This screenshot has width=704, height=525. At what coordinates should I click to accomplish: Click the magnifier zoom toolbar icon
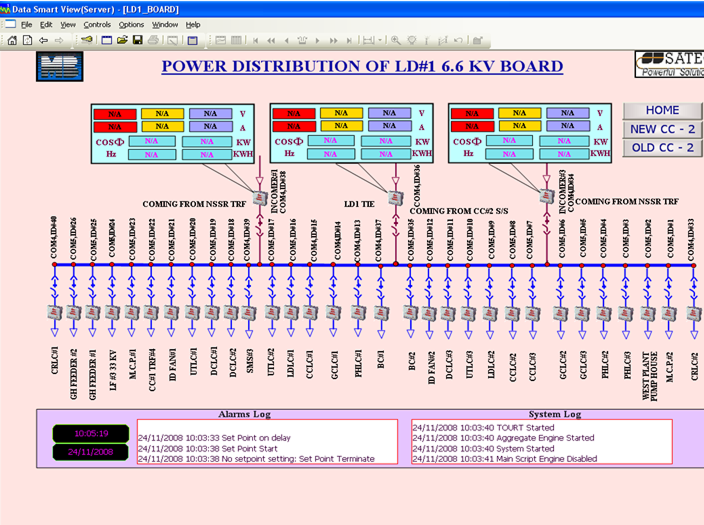396,40
